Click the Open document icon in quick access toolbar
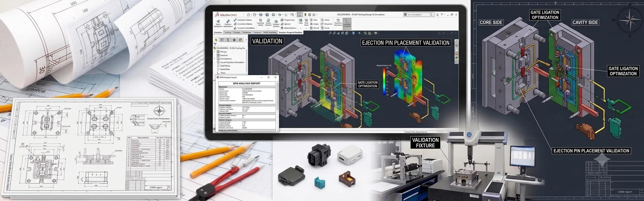 (261, 14)
